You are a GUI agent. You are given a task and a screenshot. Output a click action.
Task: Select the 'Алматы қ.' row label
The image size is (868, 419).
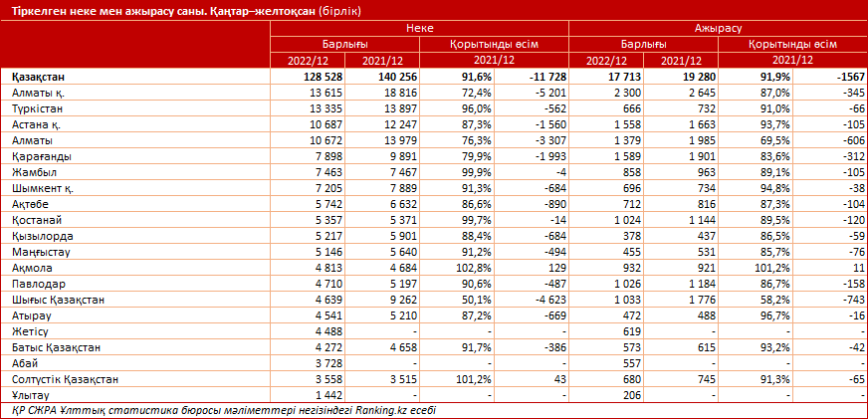39,93
